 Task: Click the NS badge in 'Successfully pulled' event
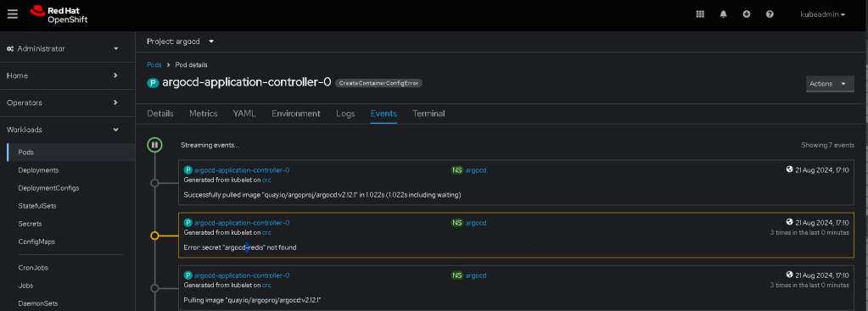(456, 170)
